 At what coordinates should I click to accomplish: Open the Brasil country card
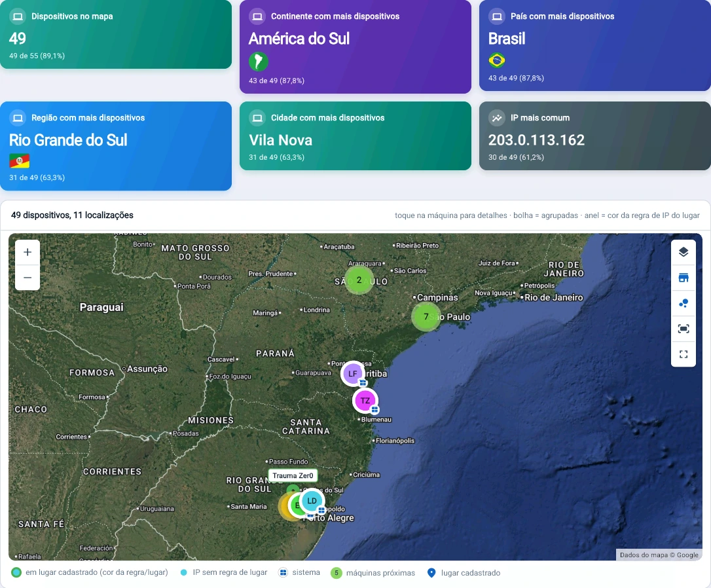(x=595, y=45)
